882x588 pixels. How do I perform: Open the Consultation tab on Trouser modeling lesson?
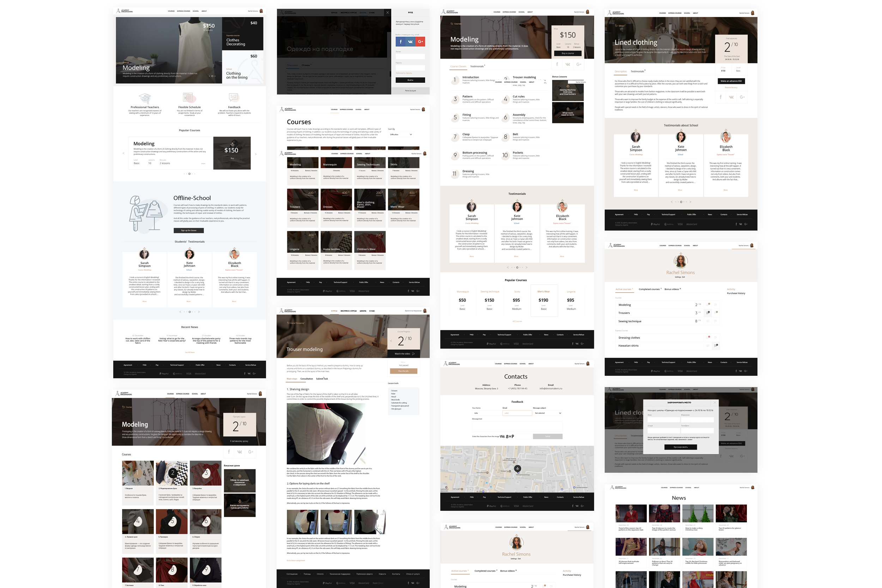[x=306, y=379]
